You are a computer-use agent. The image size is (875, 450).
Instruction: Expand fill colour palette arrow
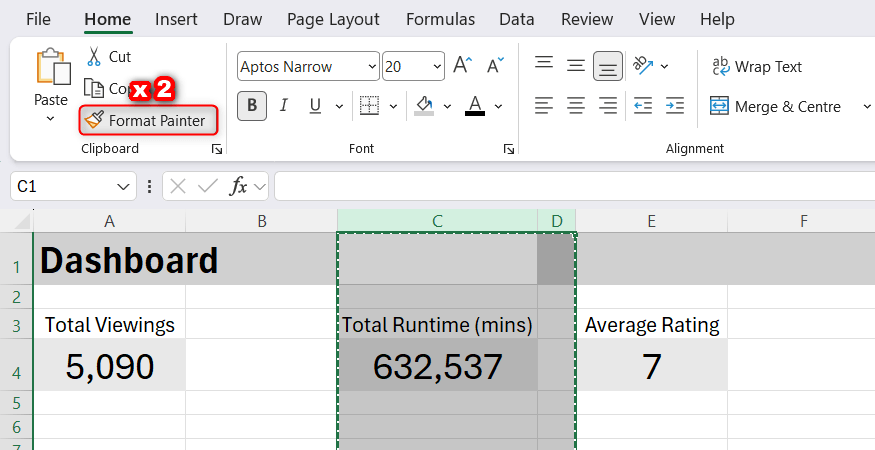click(x=447, y=106)
